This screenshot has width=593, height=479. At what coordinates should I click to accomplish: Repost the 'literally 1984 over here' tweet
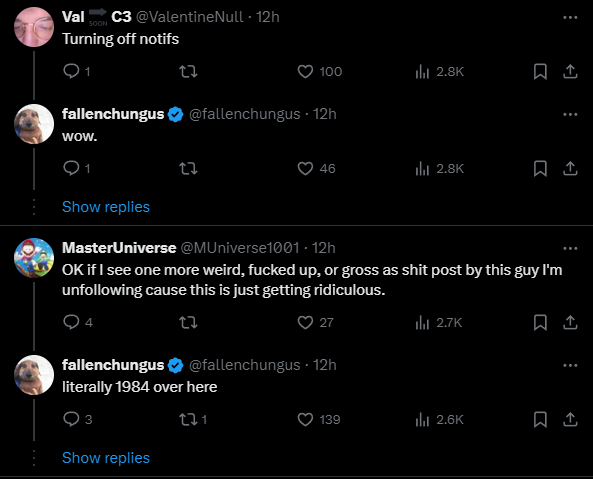pos(188,419)
